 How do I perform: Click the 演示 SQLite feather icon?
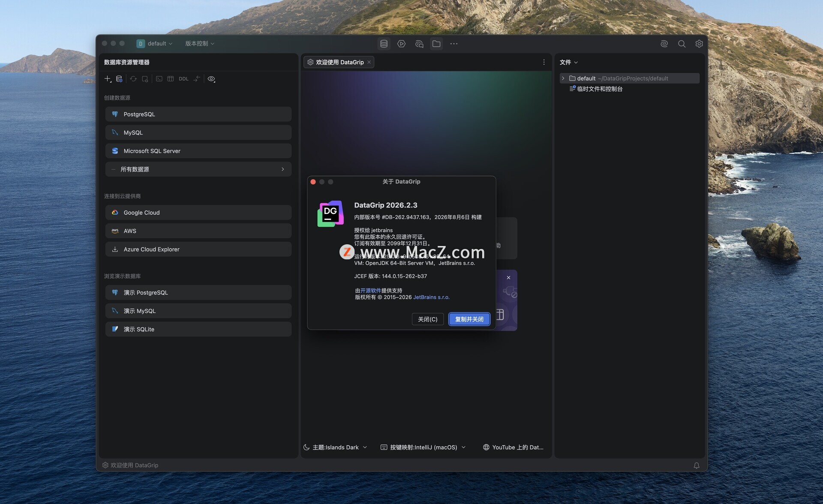(115, 329)
